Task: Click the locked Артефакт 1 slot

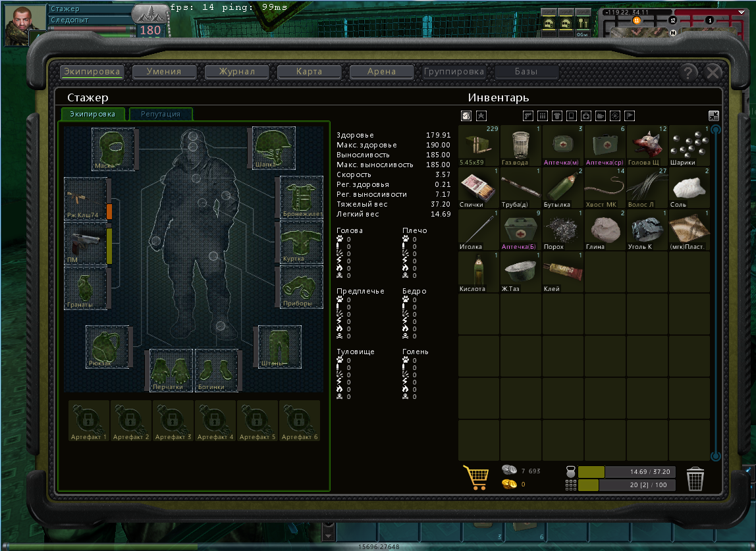Action: pos(89,421)
